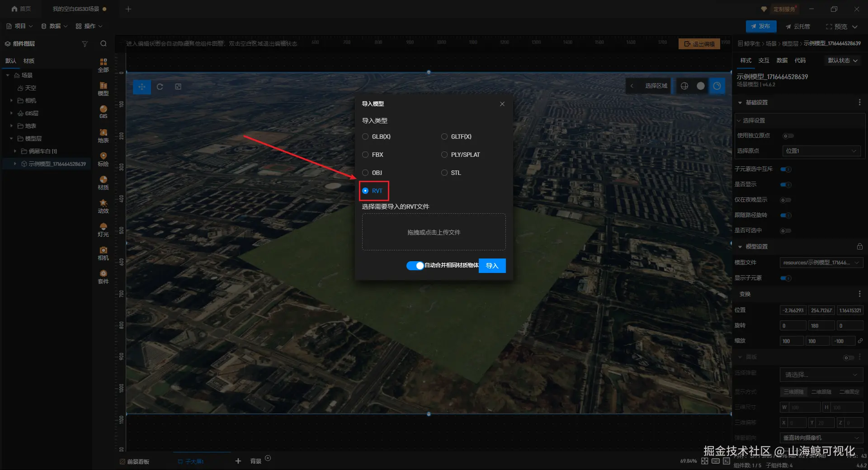The width and height of the screenshot is (868, 470).
Task: Select the STL import type
Action: point(451,173)
